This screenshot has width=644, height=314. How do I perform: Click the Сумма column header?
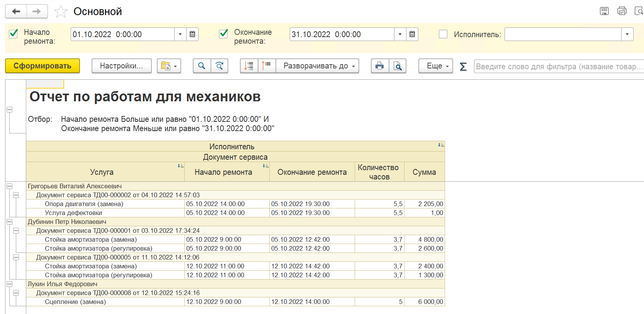[x=425, y=172]
